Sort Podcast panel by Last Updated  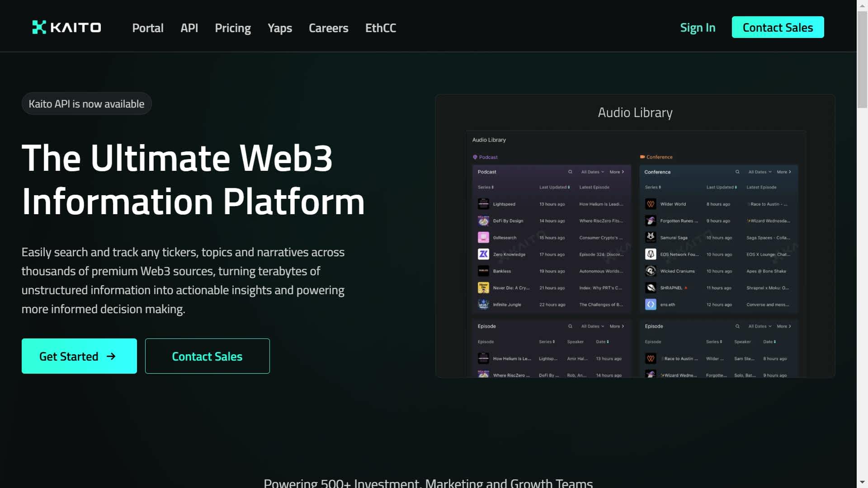tap(554, 187)
